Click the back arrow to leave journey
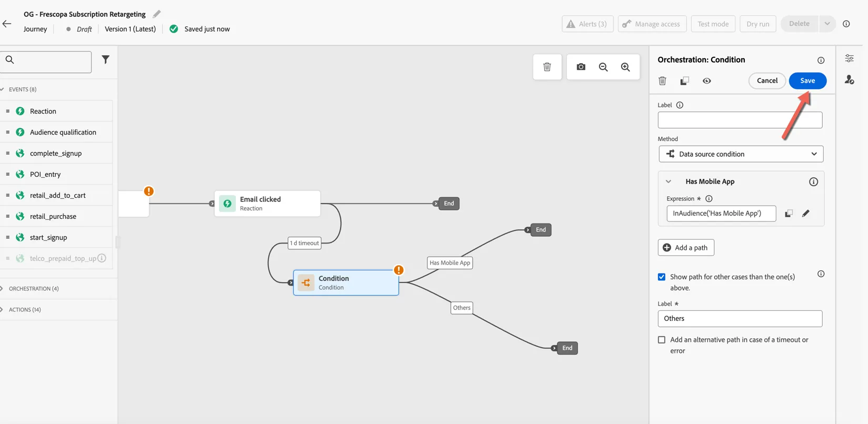Screen dimensions: 868x424 point(7,24)
